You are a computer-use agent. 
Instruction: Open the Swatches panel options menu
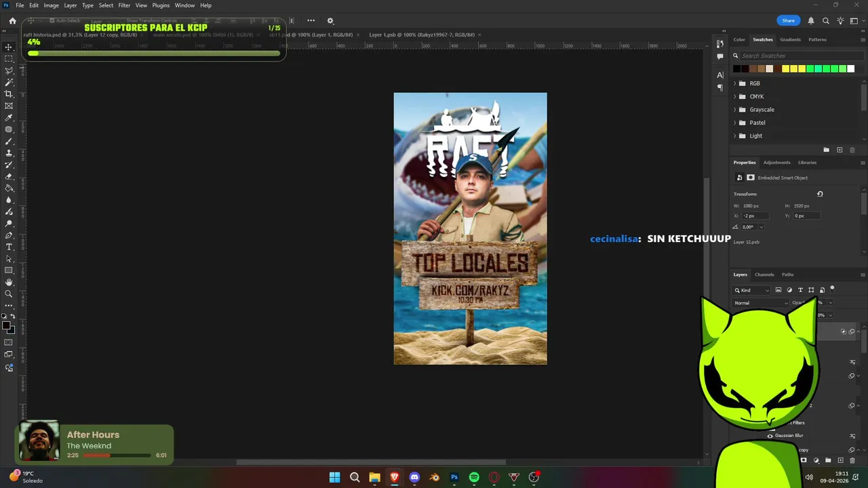[863, 39]
